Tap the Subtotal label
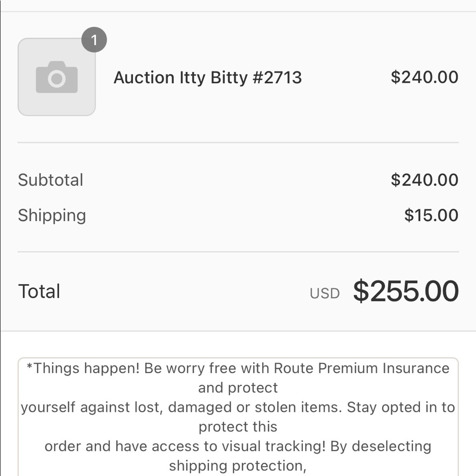 coord(50,180)
